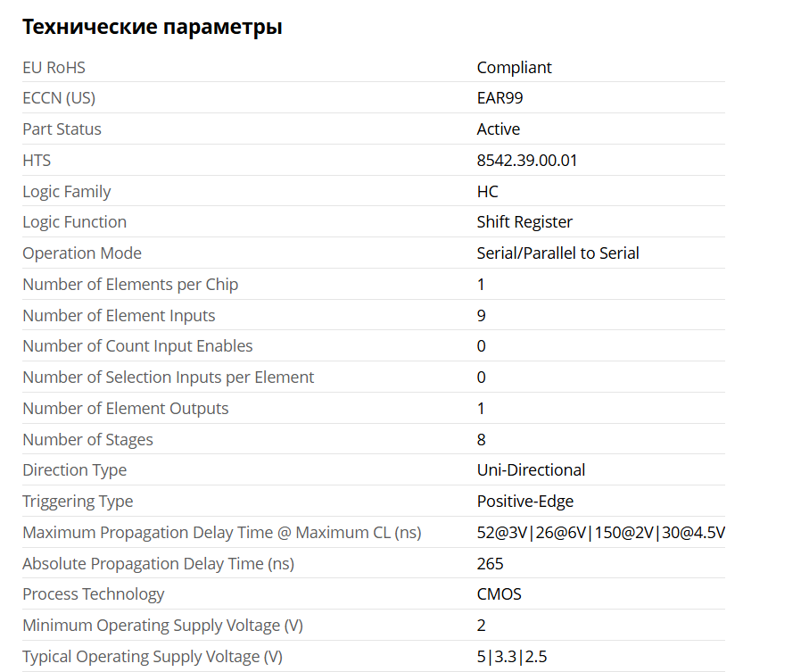The image size is (801, 672).
Task: Click the 'Uni-Directional' value
Action: (531, 470)
